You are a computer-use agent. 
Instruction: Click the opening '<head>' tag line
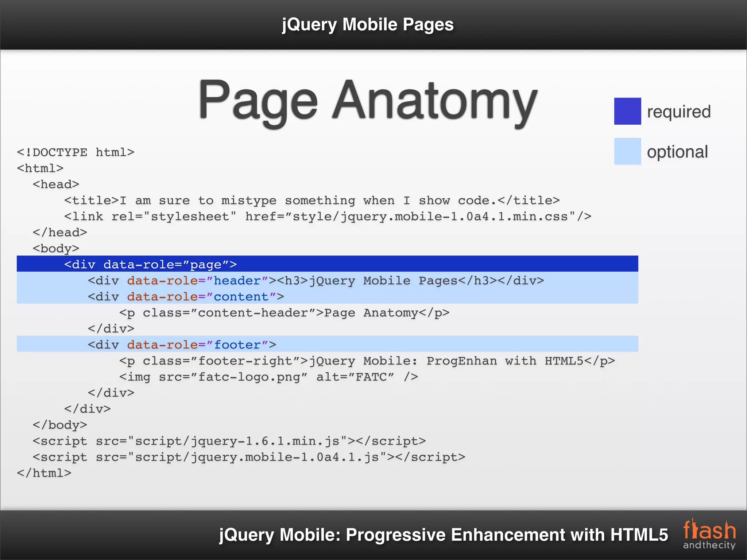tap(56, 184)
